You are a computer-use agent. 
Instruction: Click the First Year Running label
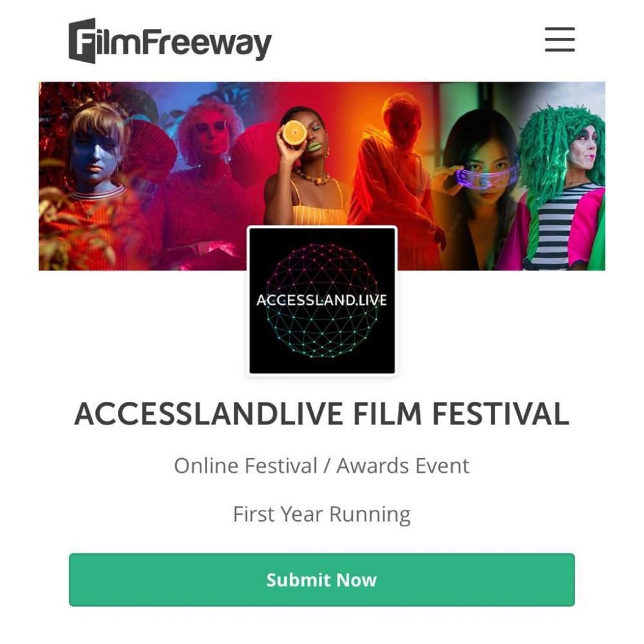point(321,514)
